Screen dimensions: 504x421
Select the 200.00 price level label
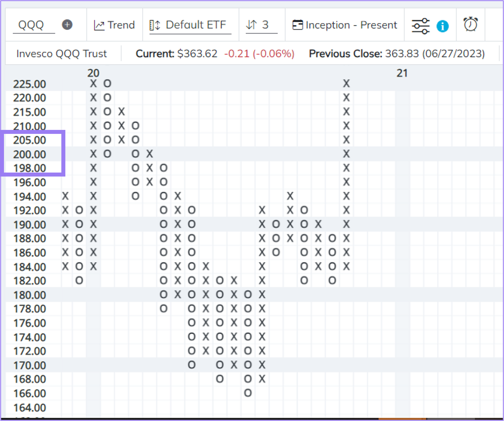point(30,154)
